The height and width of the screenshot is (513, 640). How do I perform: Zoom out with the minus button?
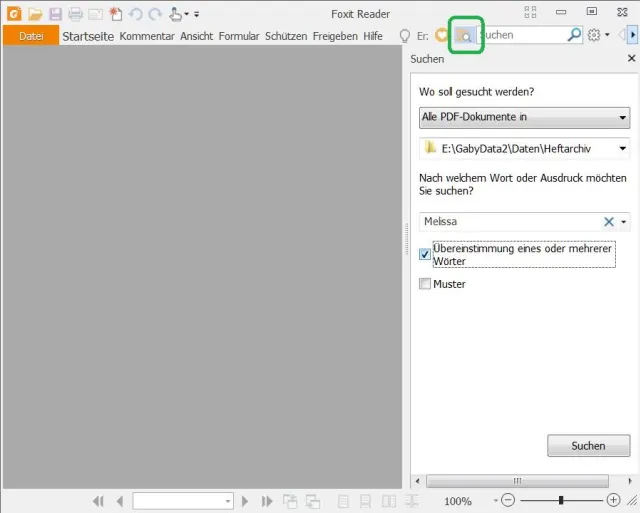[x=508, y=500]
